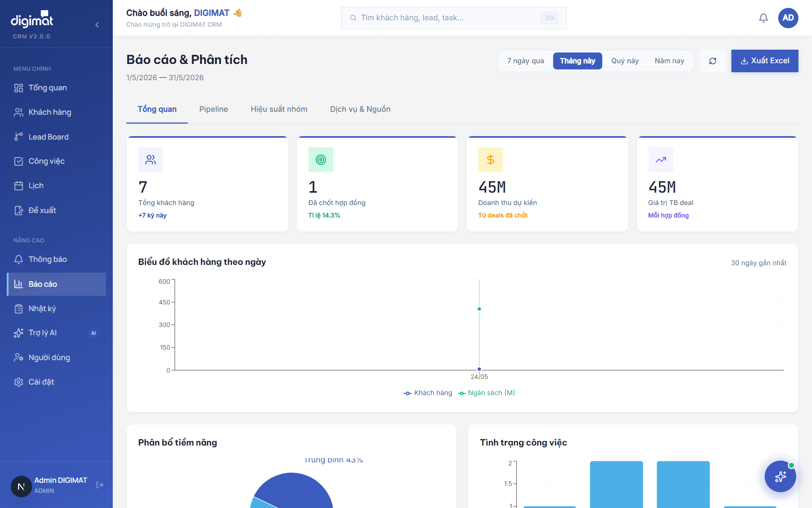Focus the Tìm khách hàng, lead, task search field
812x508 pixels.
coord(454,18)
